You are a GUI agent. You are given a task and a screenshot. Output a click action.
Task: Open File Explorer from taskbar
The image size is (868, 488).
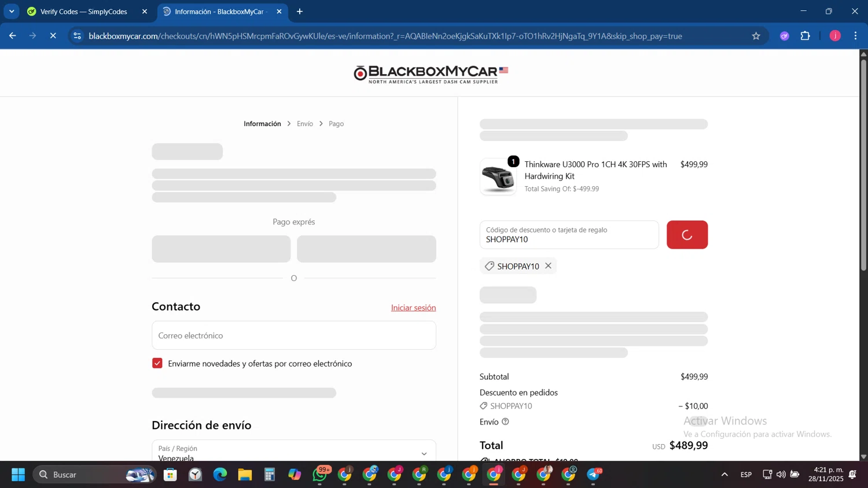pyautogui.click(x=245, y=475)
